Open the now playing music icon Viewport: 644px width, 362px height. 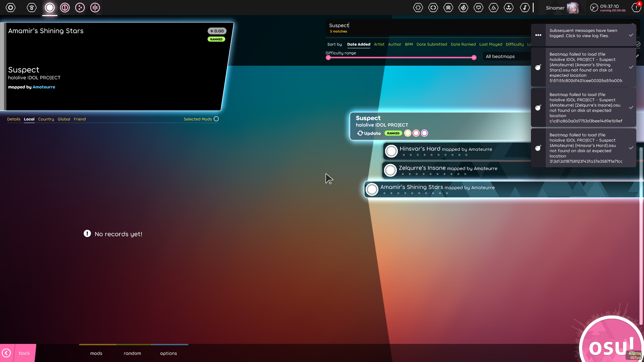point(525,7)
